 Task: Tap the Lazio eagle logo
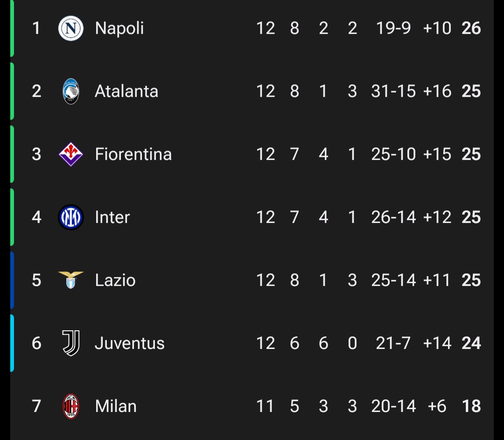pos(71,280)
